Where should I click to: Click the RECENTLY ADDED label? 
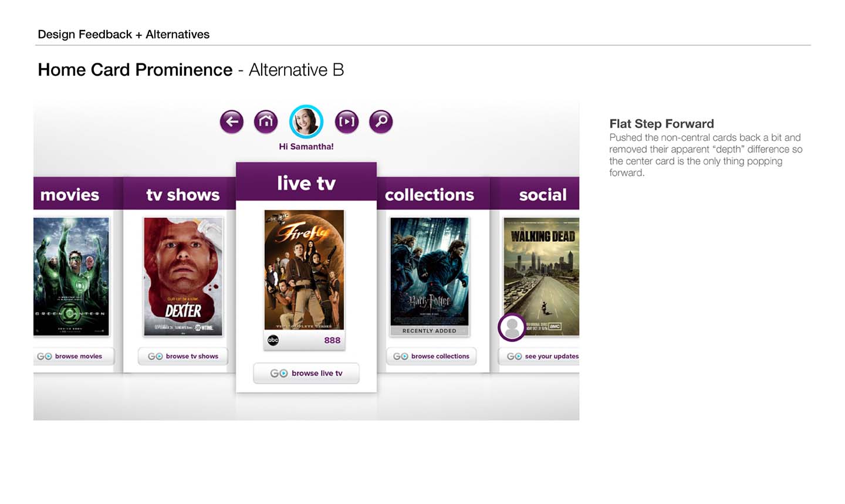click(430, 331)
